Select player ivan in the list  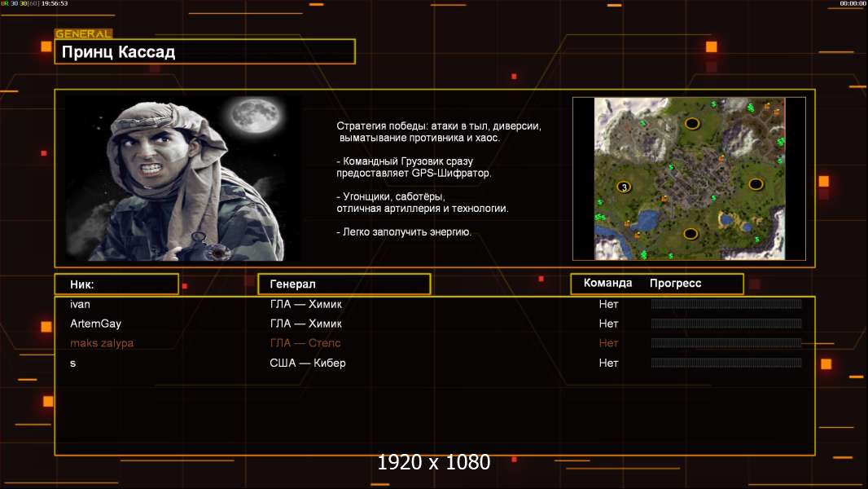coord(80,304)
